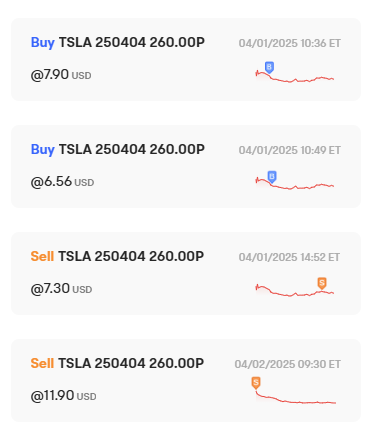The image size is (367, 433).
Task: Select the sparkline chart for the 10:36 order
Action: click(x=295, y=73)
